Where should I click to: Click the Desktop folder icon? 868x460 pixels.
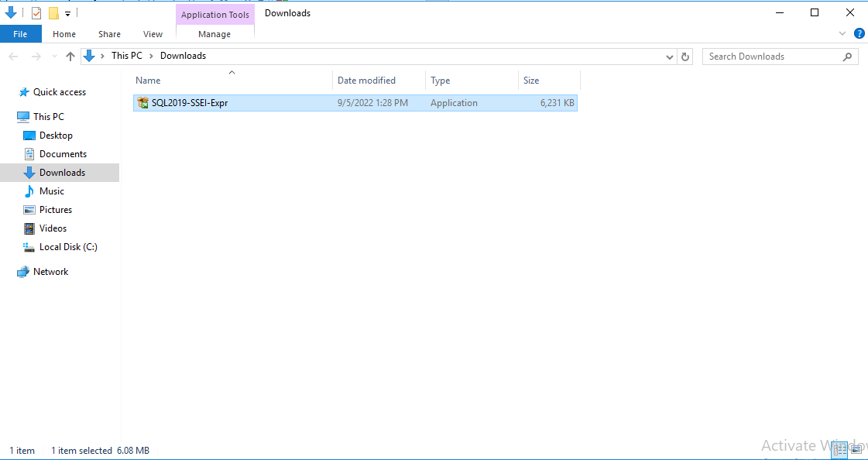click(x=29, y=136)
